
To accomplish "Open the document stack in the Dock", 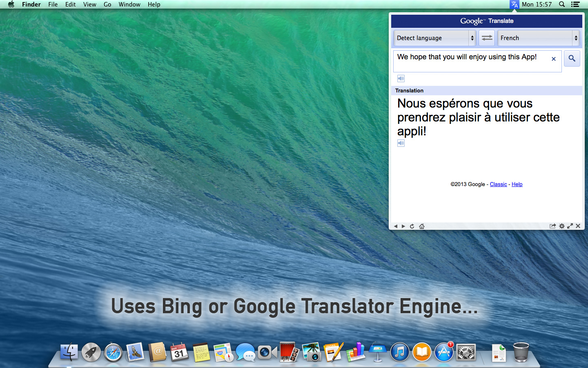I will tap(499, 352).
